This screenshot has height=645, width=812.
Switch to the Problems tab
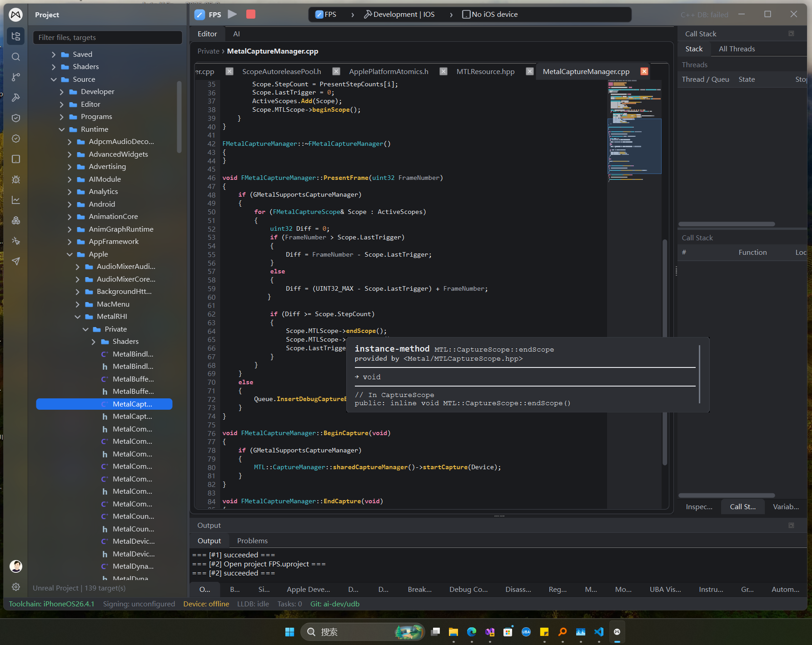252,541
